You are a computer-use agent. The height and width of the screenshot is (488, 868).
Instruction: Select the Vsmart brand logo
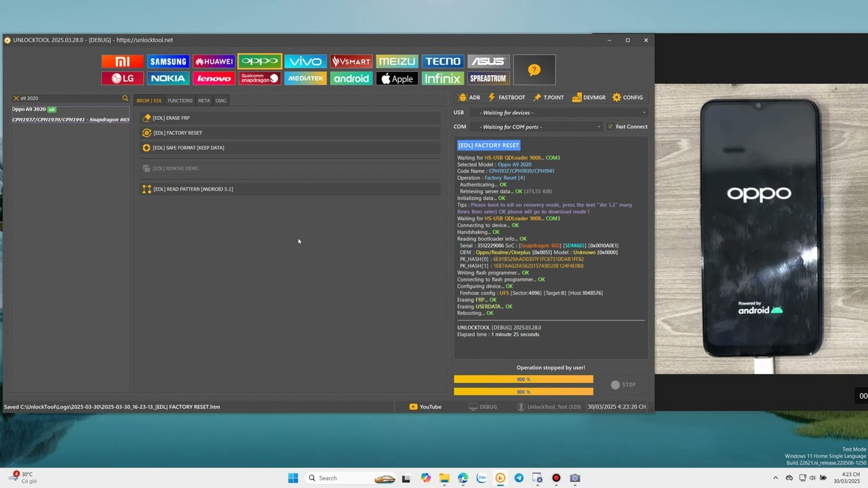351,62
